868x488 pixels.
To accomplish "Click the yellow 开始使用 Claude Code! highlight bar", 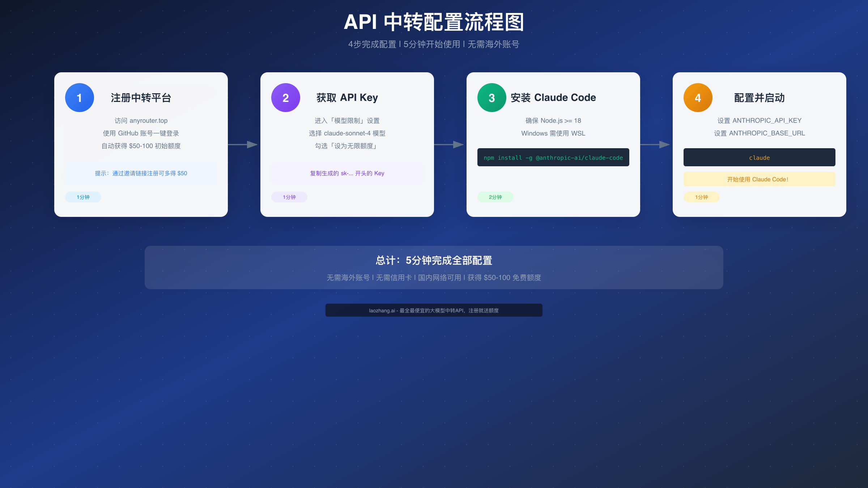I will click(x=759, y=179).
